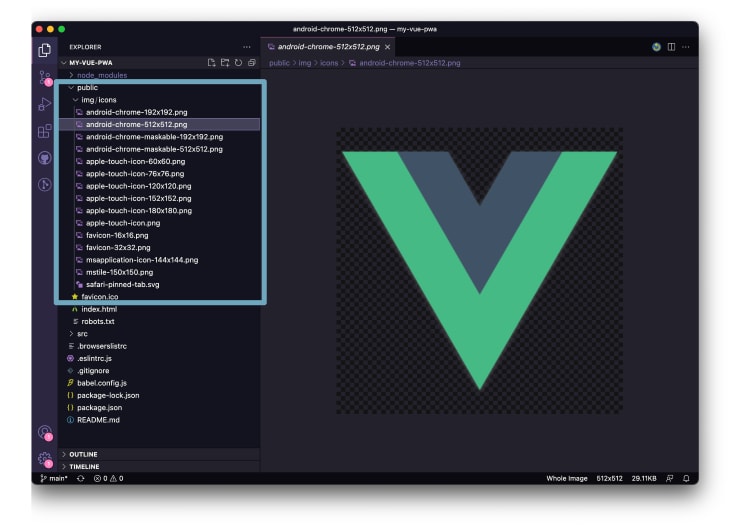Image resolution: width=730 pixels, height=526 pixels.
Task: Open Explorer views and more actions menu
Action: pos(247,47)
